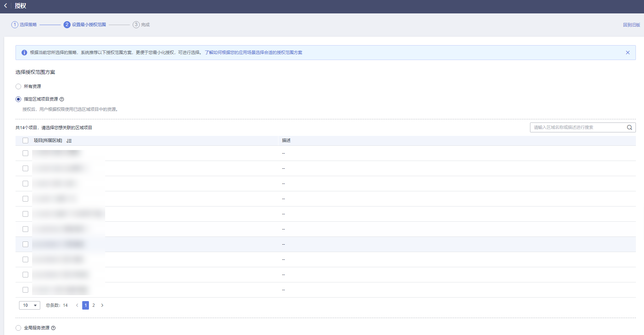Close the blue info banner
Image resolution: width=644 pixels, height=335 pixels.
627,53
